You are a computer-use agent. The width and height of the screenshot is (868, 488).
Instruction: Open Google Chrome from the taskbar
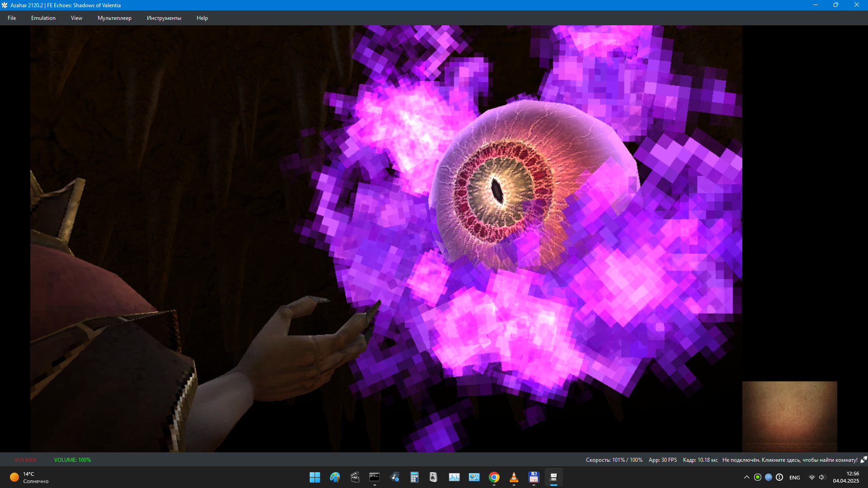[494, 477]
